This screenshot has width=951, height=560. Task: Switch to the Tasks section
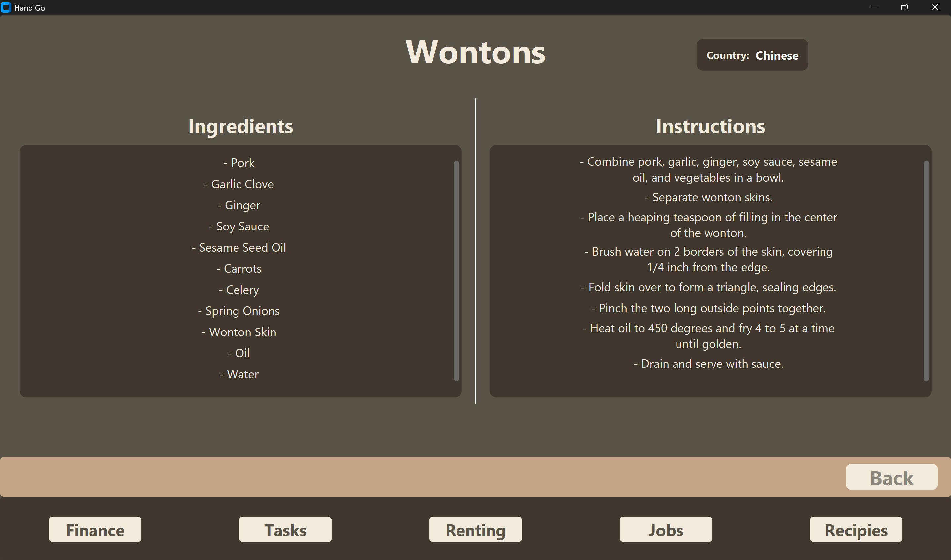[x=285, y=530]
